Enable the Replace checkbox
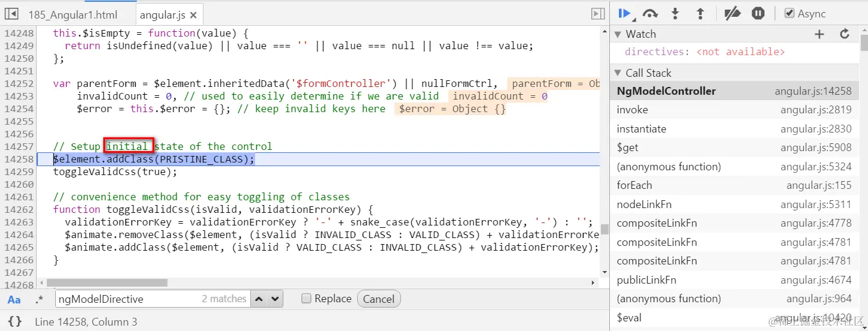Viewport: 868px width, 331px height. tap(306, 299)
